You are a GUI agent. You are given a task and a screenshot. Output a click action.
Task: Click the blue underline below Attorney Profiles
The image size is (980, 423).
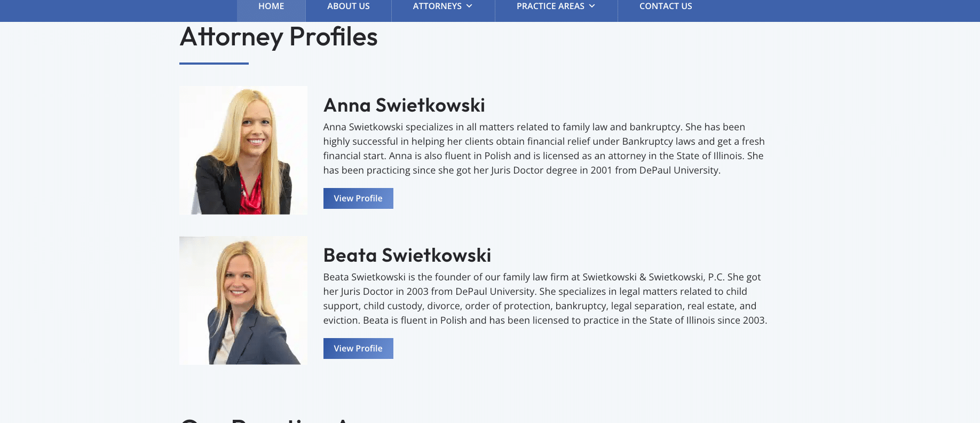(x=214, y=64)
